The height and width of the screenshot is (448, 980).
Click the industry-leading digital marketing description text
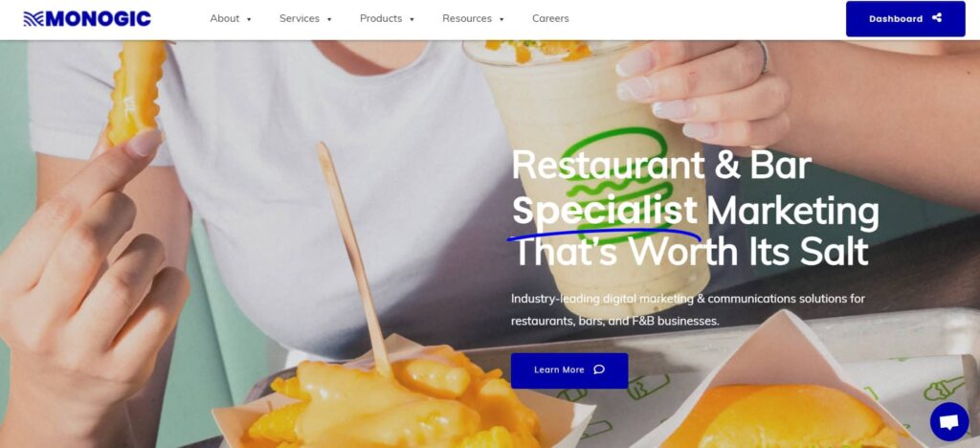point(687,310)
